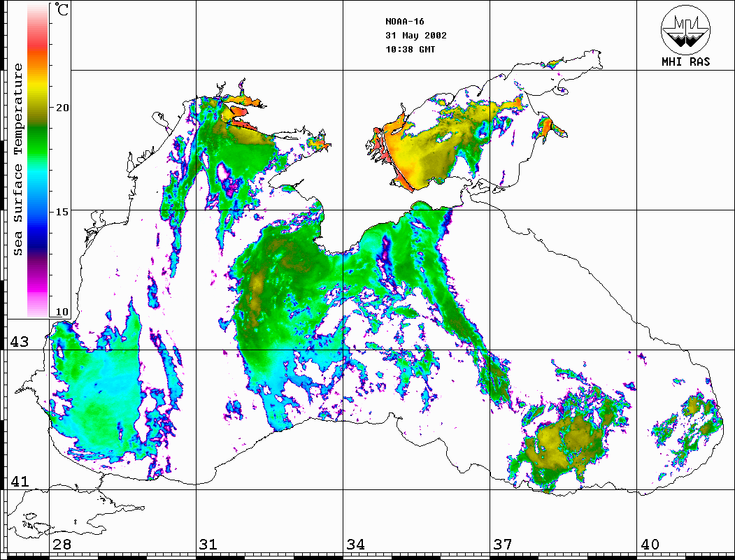Click longitude label '34'
The image size is (735, 560).
point(355,545)
